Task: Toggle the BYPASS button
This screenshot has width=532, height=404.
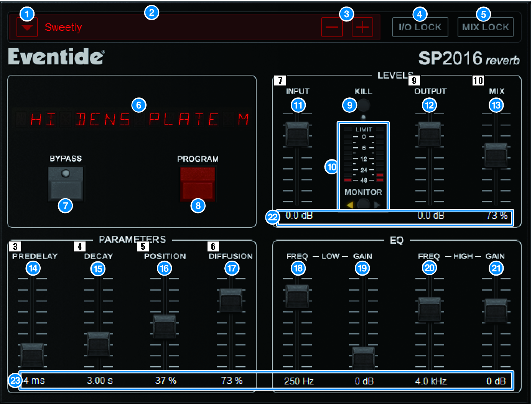Action: coord(66,184)
